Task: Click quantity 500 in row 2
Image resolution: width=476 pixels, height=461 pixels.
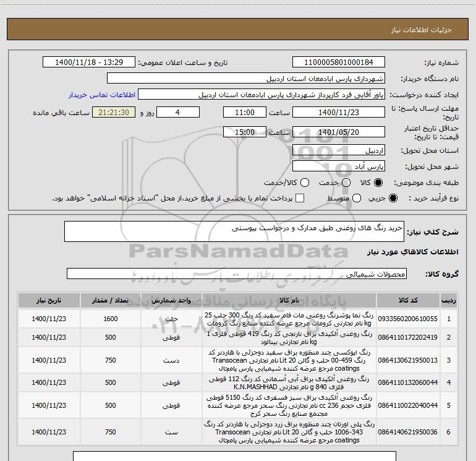Action: tap(111, 337)
